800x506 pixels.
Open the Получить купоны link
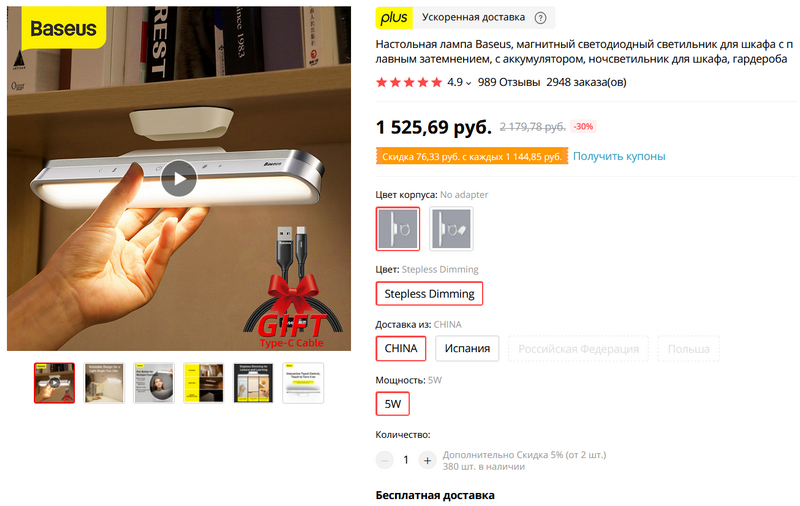(619, 156)
